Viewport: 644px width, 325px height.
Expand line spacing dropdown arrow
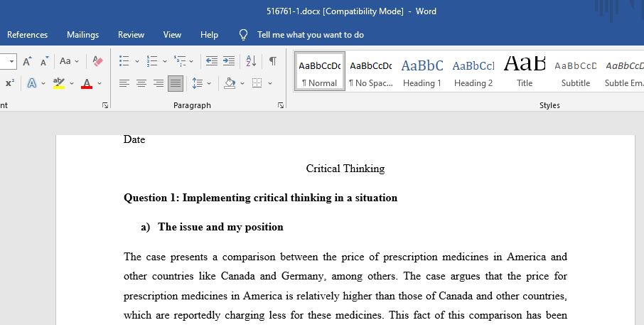[x=209, y=83]
